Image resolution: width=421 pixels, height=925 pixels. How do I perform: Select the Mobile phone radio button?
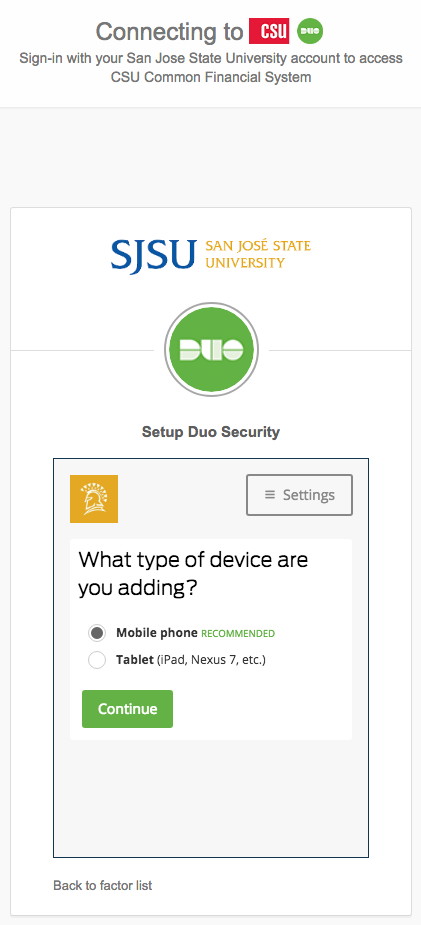tap(97, 633)
